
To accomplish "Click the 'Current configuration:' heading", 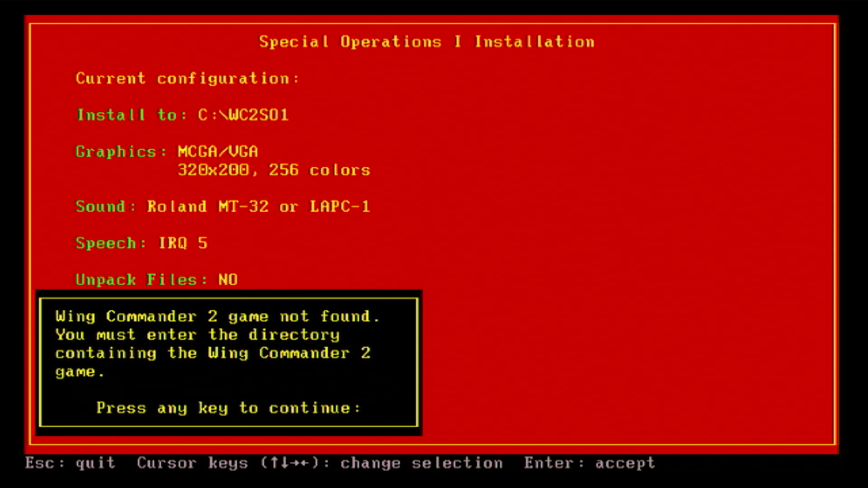I will (187, 78).
